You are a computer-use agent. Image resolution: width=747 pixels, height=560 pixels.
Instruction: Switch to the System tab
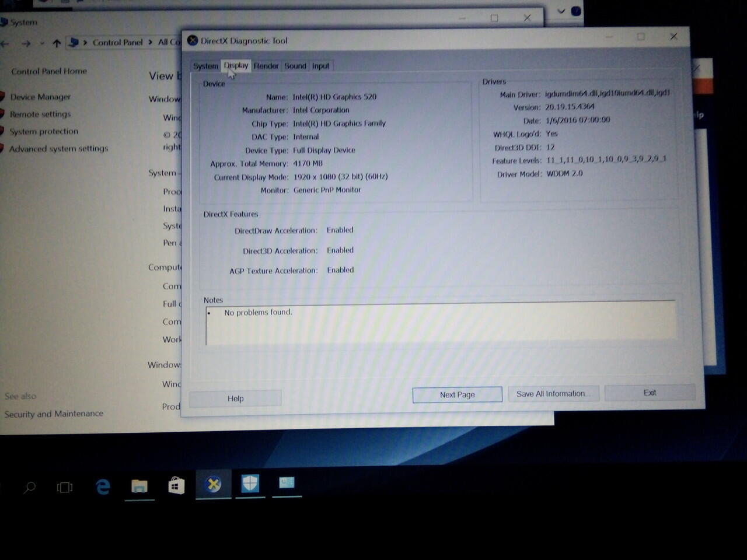tap(205, 66)
